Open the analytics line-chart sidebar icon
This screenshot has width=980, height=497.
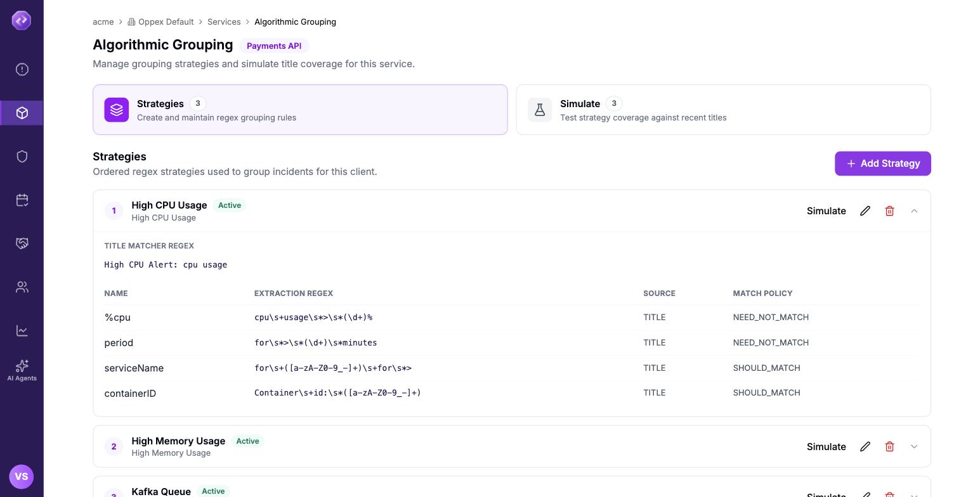coord(22,331)
